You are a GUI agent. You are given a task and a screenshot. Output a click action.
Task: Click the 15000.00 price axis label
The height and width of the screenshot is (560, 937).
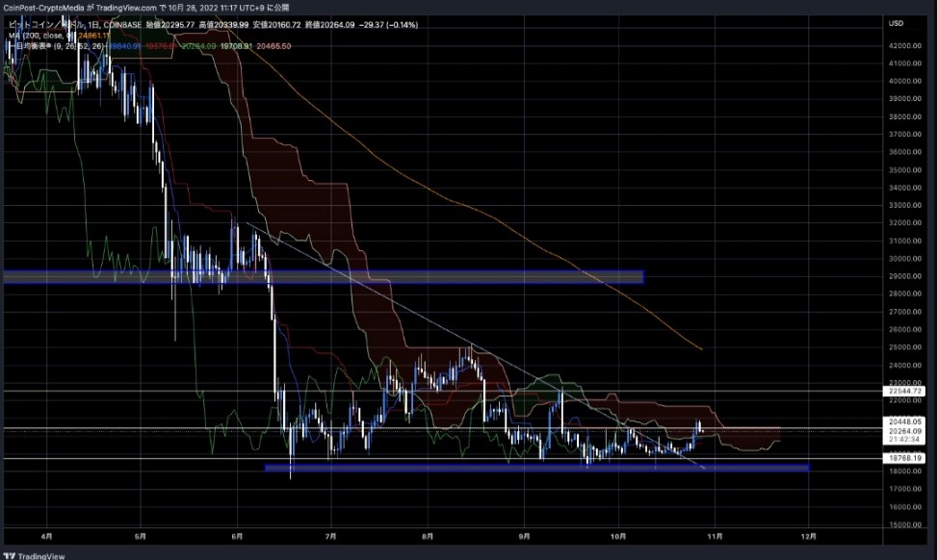coord(905,524)
